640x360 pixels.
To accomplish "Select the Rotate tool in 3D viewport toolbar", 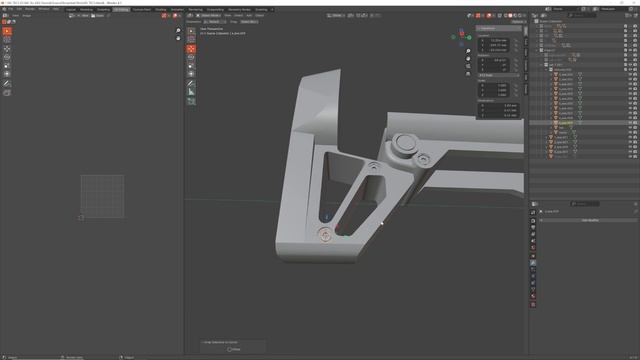I will (191, 58).
